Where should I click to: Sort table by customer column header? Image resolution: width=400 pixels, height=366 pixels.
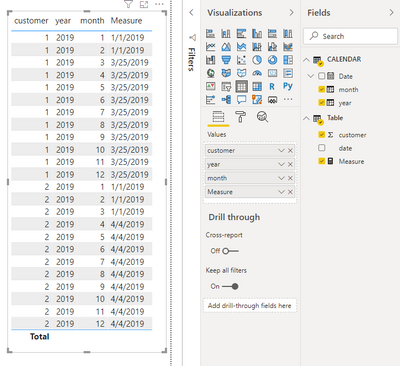pyautogui.click(x=31, y=21)
